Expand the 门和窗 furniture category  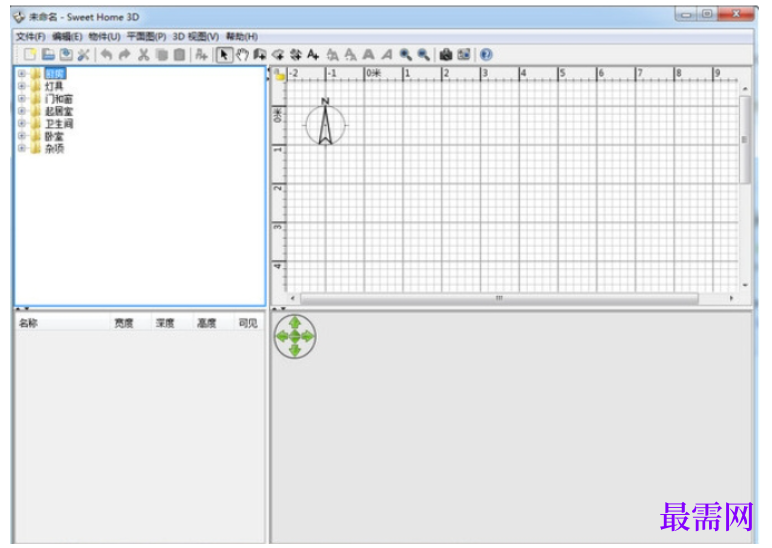22,98
